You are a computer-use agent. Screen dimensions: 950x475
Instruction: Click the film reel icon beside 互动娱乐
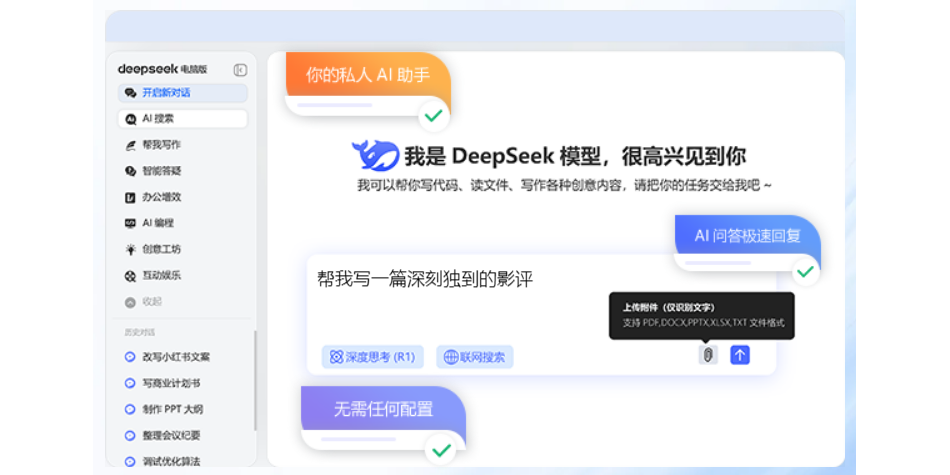(x=130, y=276)
